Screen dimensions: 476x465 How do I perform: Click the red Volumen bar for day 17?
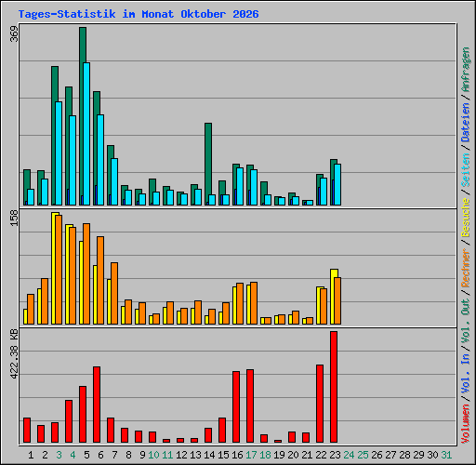click(250, 405)
